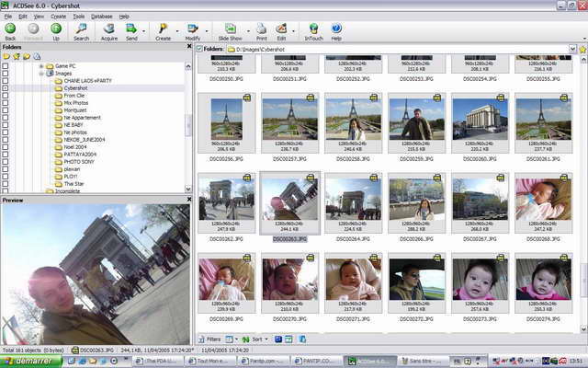This screenshot has height=368, width=588.
Task: Open the Slide Show dropdown arrow
Action: [248, 30]
